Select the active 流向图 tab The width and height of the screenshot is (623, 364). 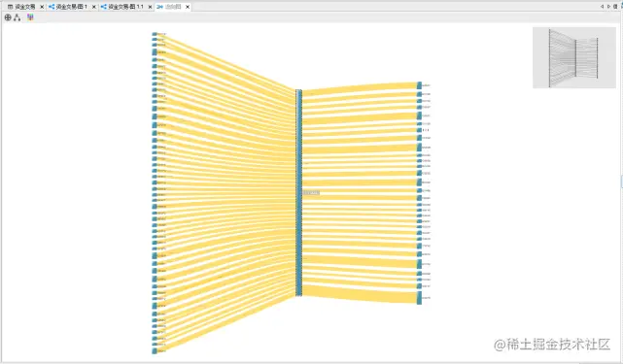coord(173,7)
